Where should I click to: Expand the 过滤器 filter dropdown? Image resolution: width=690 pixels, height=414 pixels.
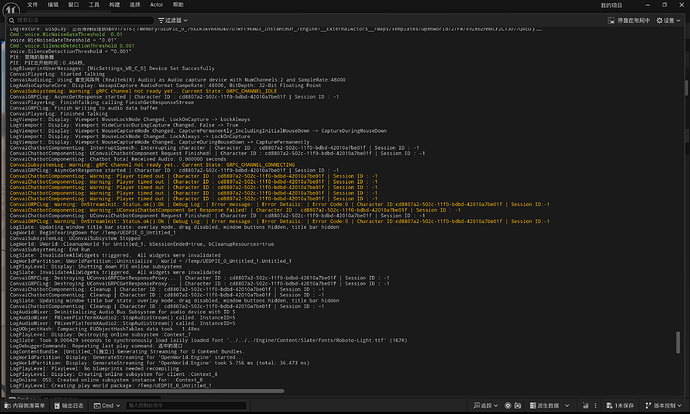click(173, 20)
